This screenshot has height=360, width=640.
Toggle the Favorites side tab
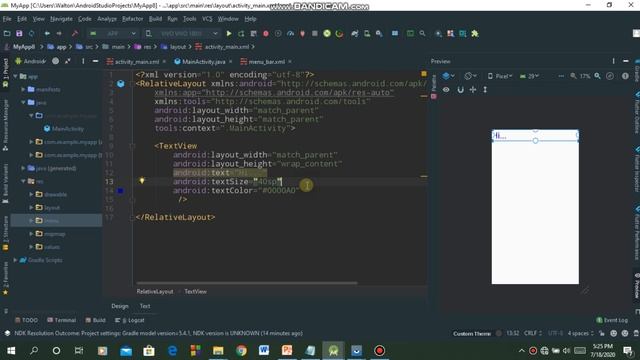(x=5, y=278)
